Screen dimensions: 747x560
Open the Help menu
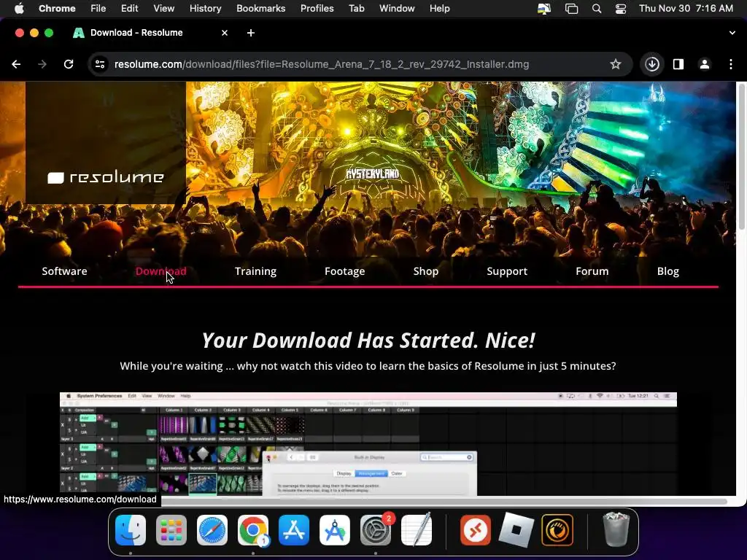[439, 9]
